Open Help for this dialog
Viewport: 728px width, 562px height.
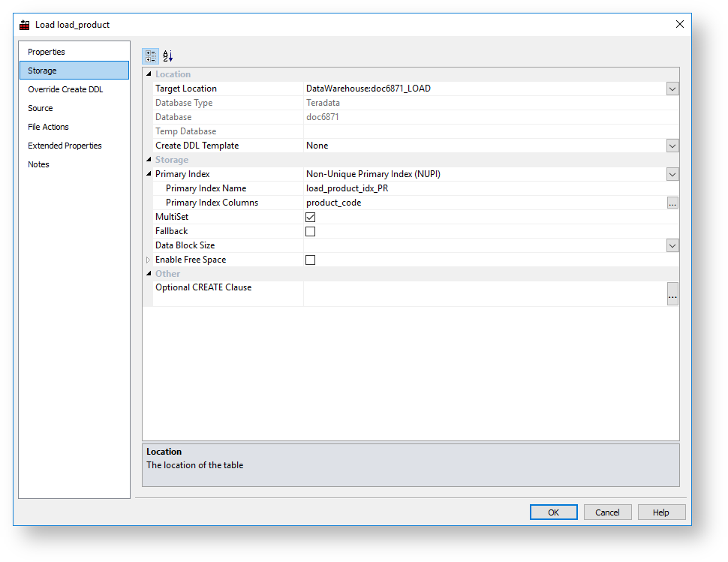click(661, 512)
